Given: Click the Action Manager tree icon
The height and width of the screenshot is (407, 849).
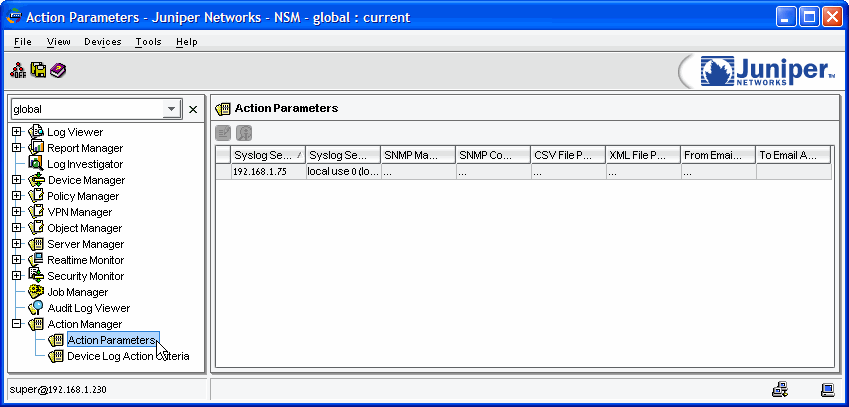Looking at the screenshot, I should click(36, 324).
